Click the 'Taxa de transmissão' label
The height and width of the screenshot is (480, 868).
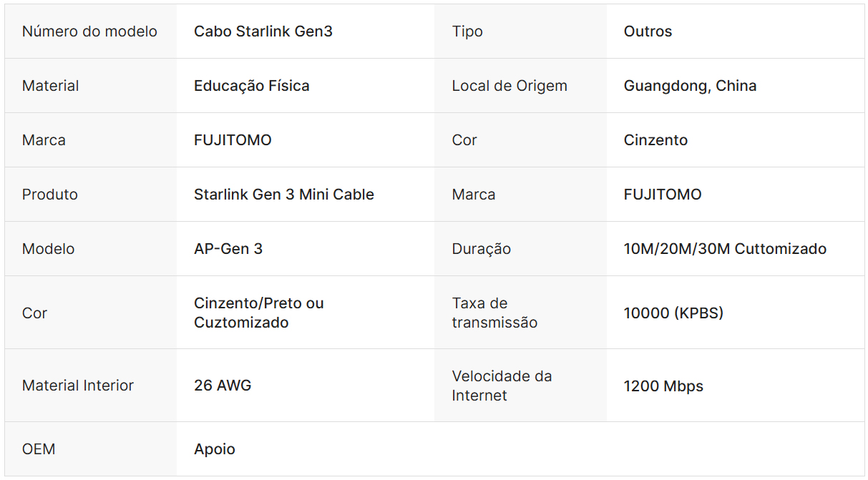494,313
